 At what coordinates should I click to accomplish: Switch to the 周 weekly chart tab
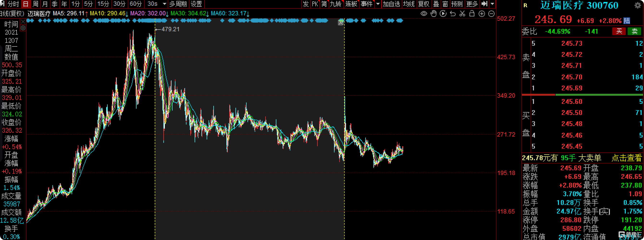click(x=36, y=4)
